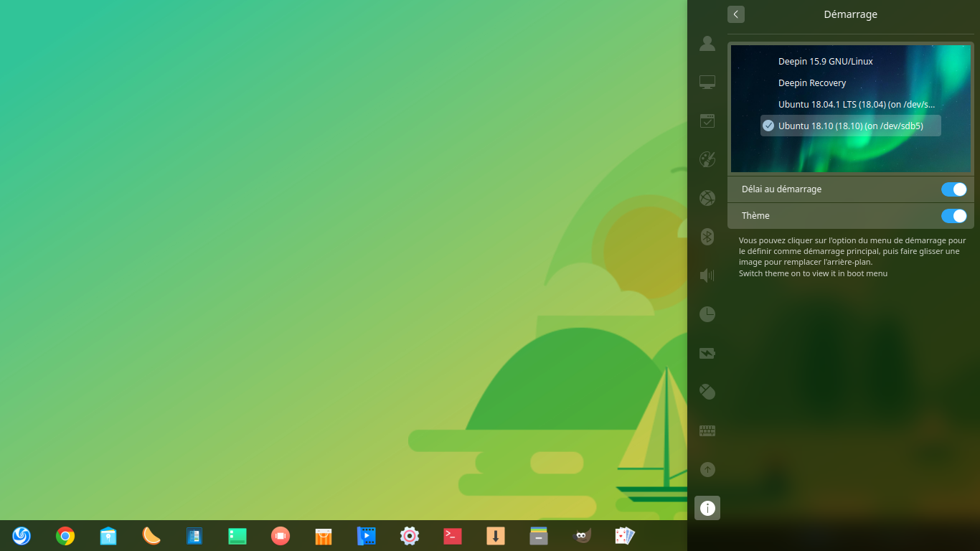Viewport: 980px width, 551px height.
Task: Open the Mouse settings icon
Action: tap(707, 392)
